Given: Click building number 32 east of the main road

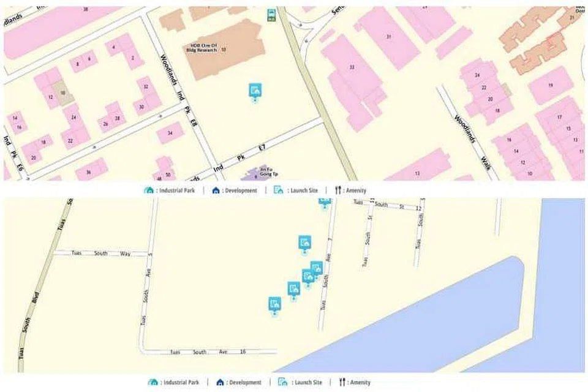Looking at the screenshot, I should point(352,67).
